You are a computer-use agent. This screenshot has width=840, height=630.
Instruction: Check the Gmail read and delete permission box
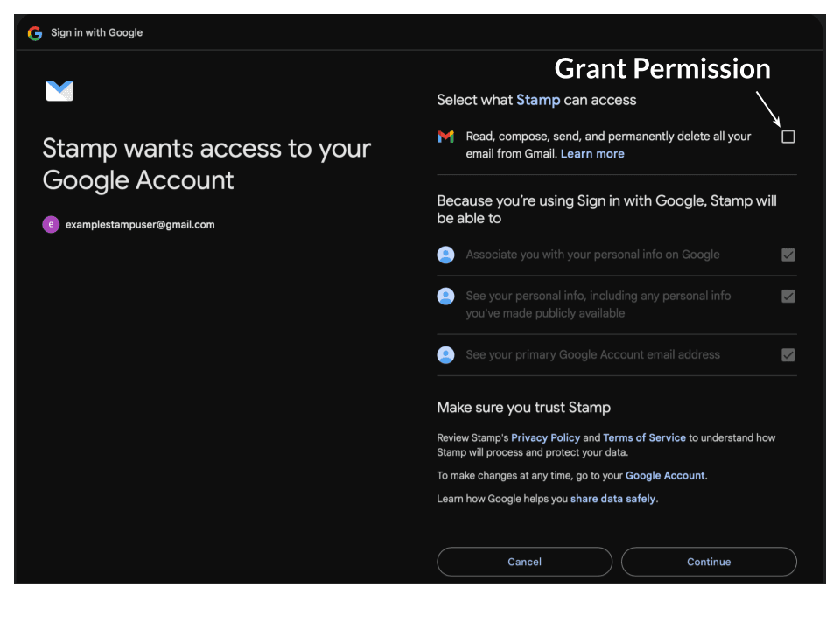click(788, 136)
